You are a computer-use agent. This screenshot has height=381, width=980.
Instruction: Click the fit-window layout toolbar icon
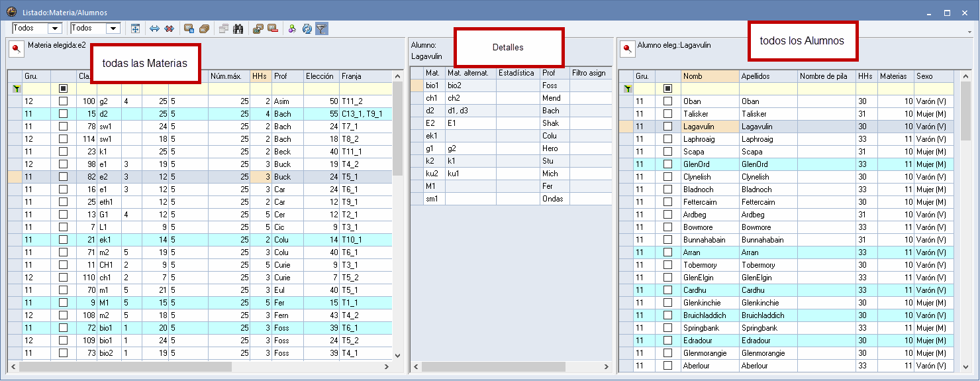pos(135,28)
